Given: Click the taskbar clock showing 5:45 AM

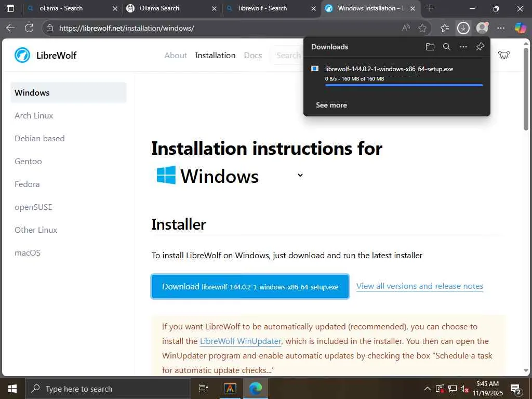Looking at the screenshot, I should click(487, 389).
